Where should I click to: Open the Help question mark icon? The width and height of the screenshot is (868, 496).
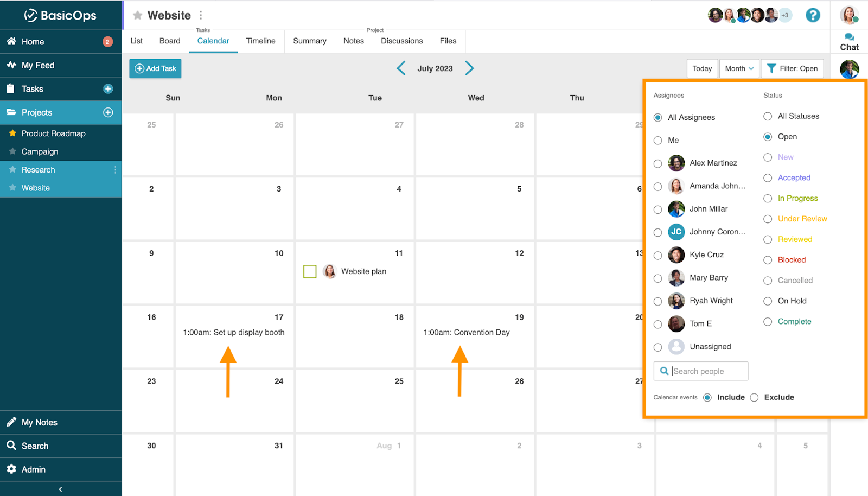click(813, 15)
